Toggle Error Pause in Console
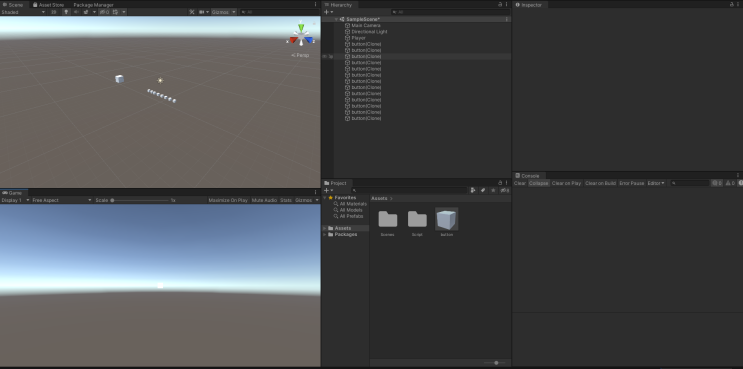Screen dimensions: 743x369 632,183
